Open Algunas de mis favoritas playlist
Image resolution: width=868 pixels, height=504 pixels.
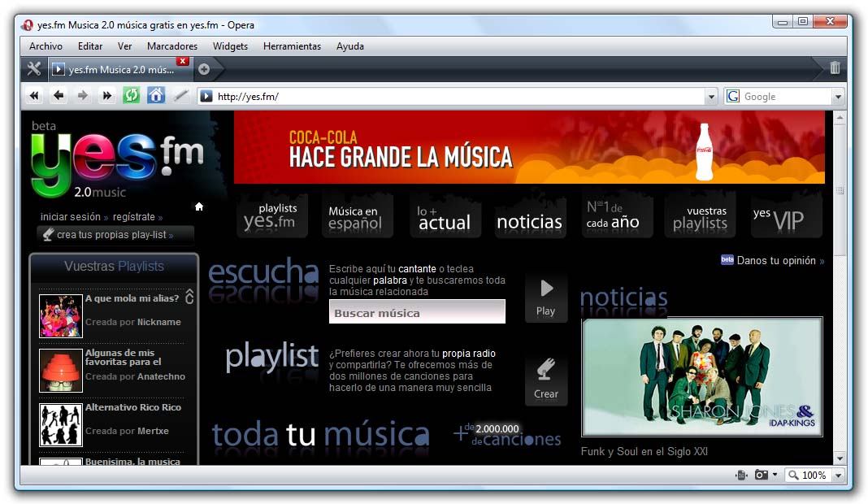point(123,357)
